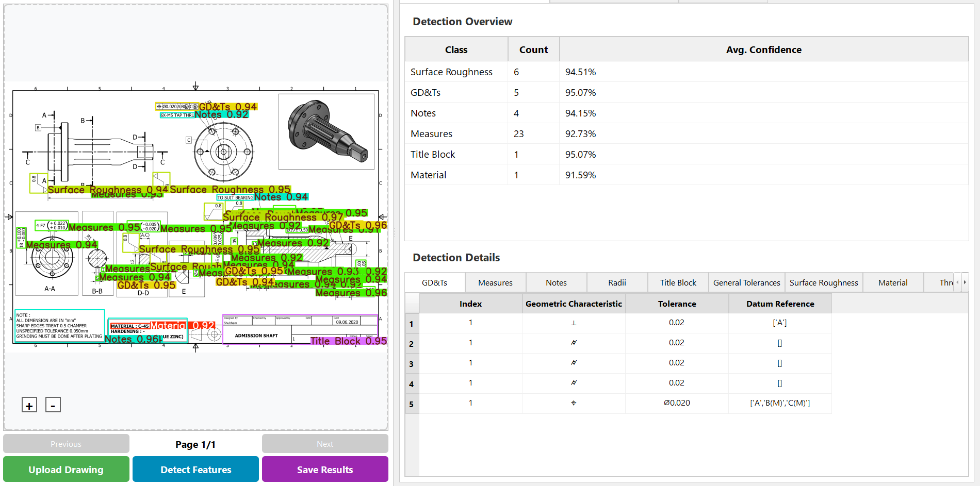Screen dimensions: 980x486
Task: Select the Notes row in overview
Action: (687, 113)
